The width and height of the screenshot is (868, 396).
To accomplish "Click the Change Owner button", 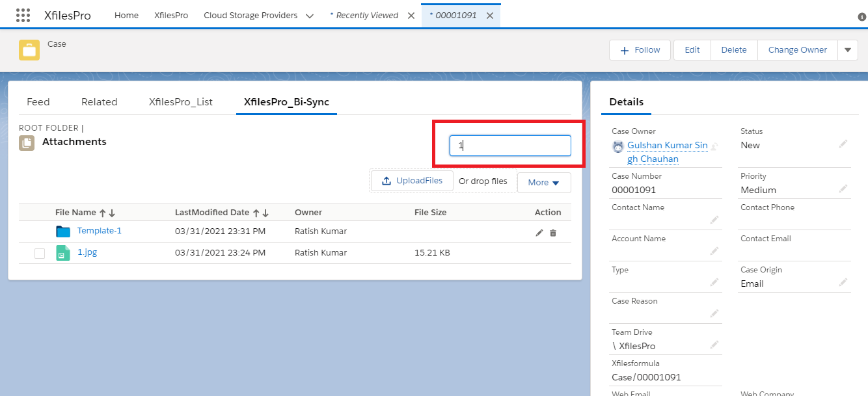I will (x=797, y=50).
